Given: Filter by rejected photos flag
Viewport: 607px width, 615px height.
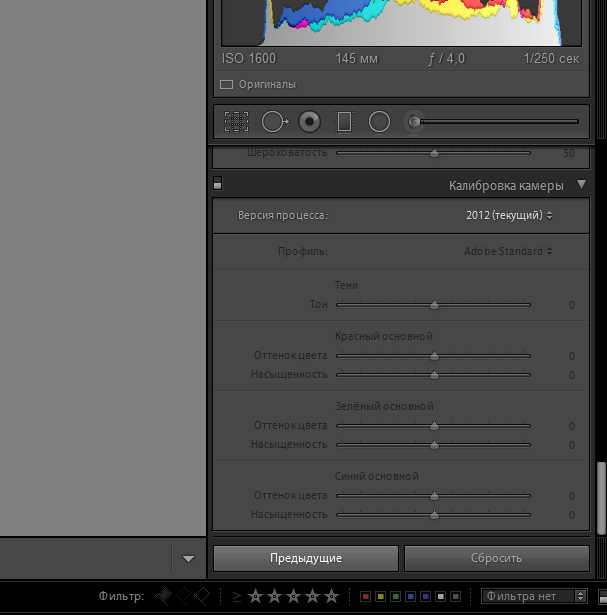Looking at the screenshot, I should (202, 596).
